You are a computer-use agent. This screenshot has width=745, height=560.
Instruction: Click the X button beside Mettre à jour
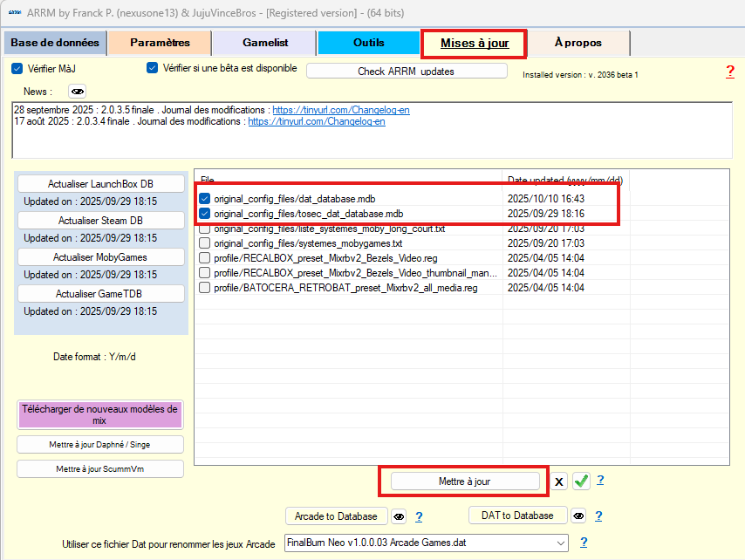[559, 481]
